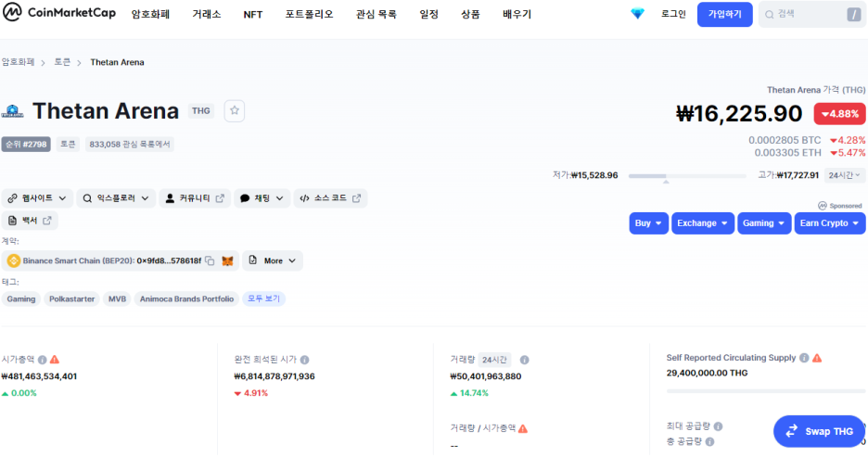The height and width of the screenshot is (457, 868).
Task: Click the red 4.88% price change badge
Action: [840, 114]
